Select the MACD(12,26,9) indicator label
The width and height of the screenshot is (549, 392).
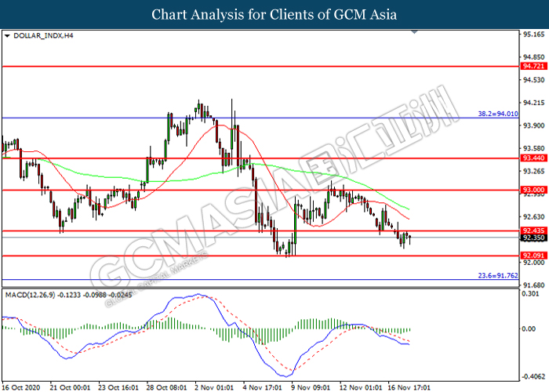tap(30, 295)
